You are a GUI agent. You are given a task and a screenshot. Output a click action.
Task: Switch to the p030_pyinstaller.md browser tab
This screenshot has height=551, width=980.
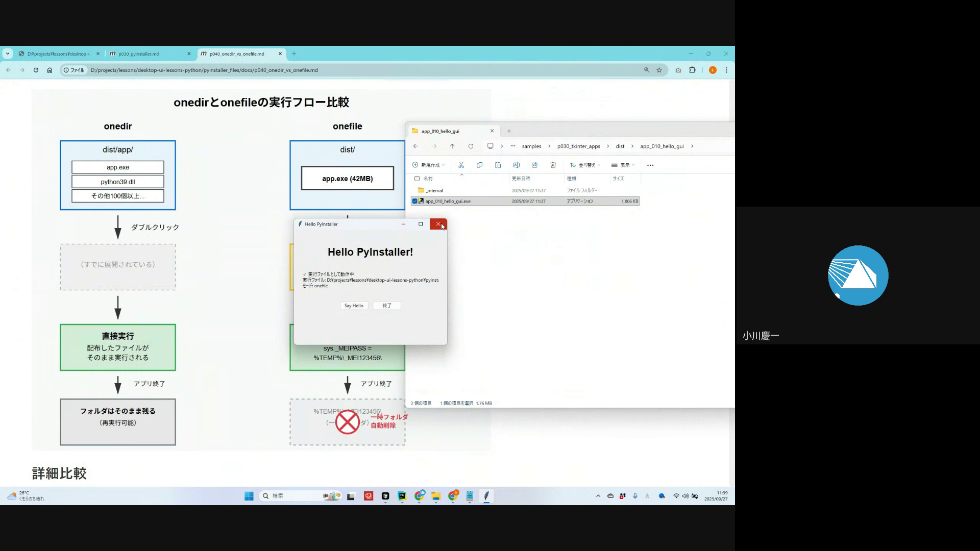click(x=139, y=54)
